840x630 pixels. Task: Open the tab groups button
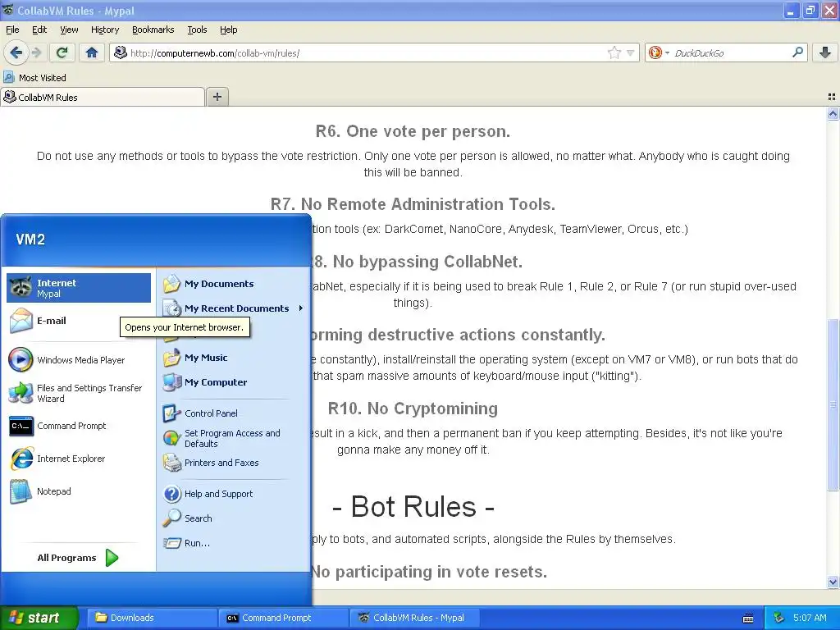(x=832, y=97)
